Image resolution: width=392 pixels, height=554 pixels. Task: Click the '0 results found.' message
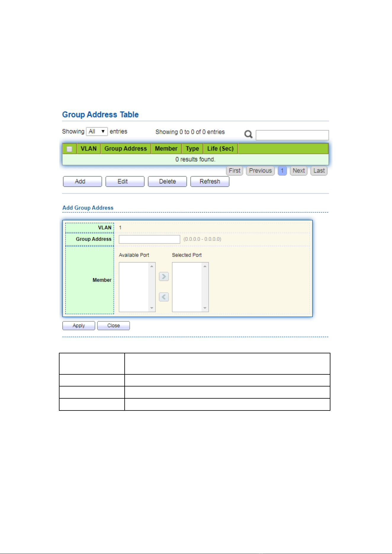click(195, 159)
